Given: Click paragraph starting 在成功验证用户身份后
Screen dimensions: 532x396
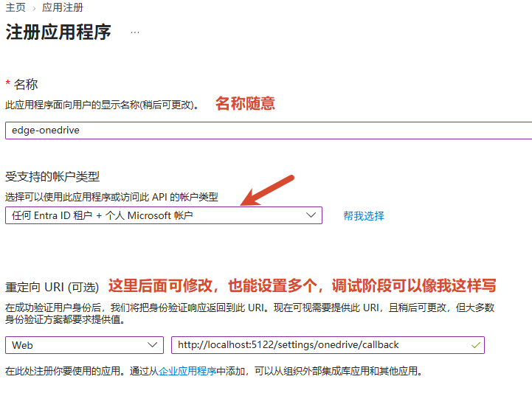Looking at the screenshot, I should click(249, 313).
